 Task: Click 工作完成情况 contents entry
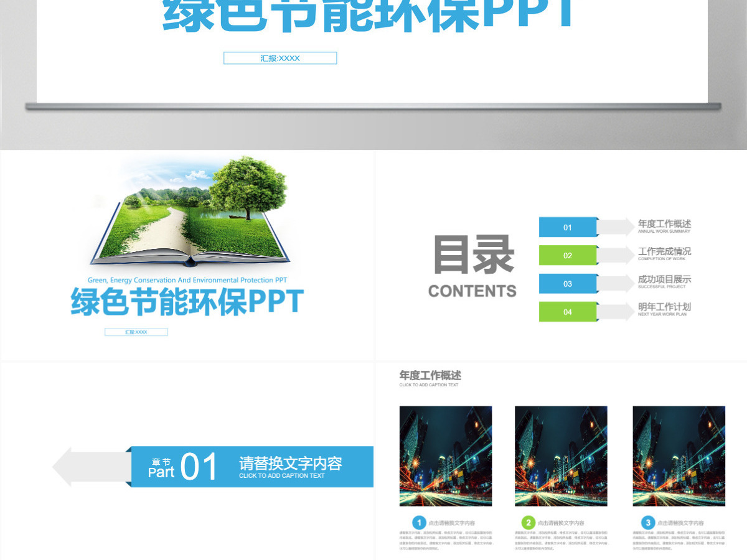[x=664, y=251]
